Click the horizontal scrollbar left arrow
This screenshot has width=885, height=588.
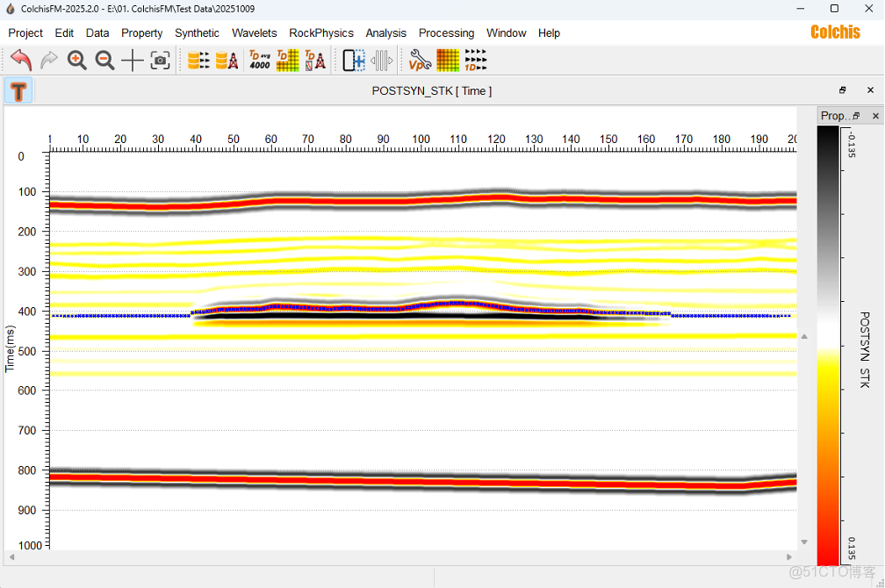tap(11, 557)
